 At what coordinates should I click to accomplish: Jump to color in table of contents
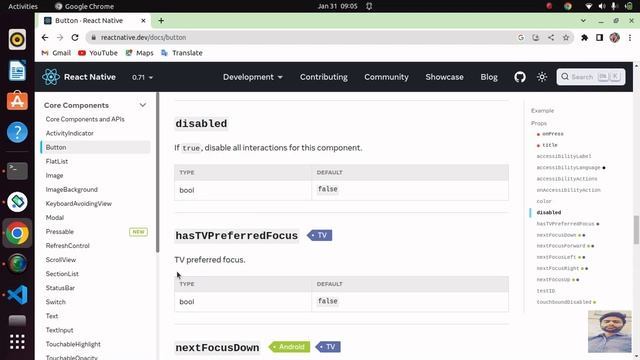click(544, 201)
